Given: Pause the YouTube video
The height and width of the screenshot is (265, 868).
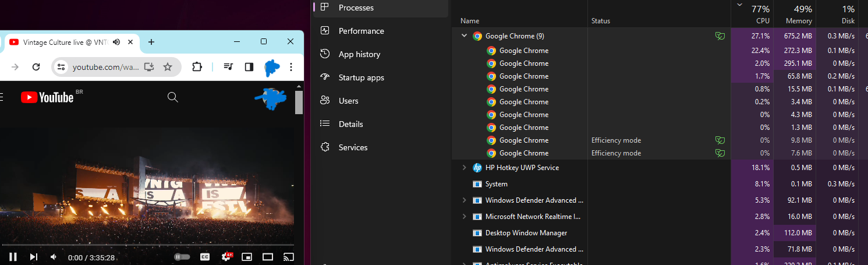Looking at the screenshot, I should [x=13, y=257].
